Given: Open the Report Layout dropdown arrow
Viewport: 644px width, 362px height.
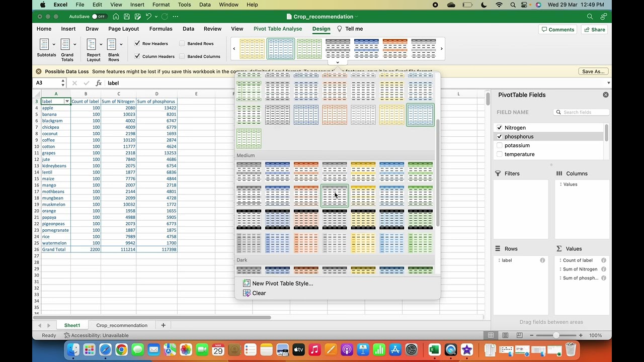Looking at the screenshot, I should tap(101, 44).
